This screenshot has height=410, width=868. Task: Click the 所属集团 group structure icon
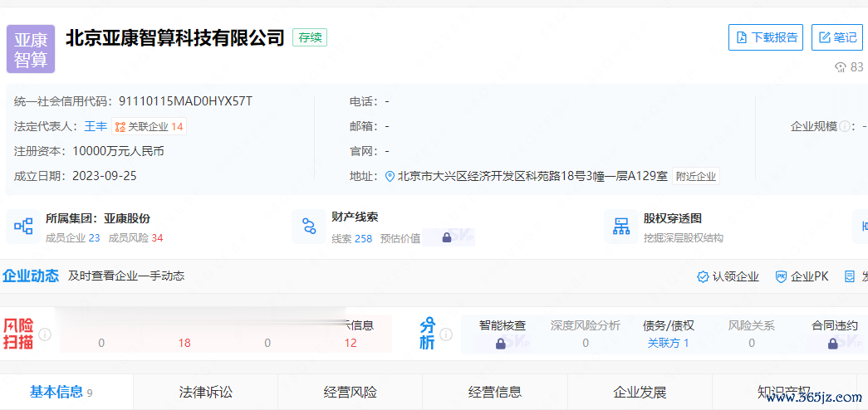(23, 226)
